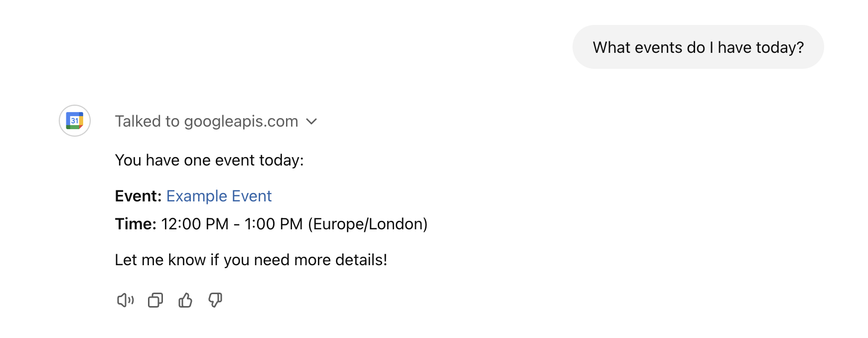Activate the Google Calendar badge avatar
868x338 pixels.
[x=74, y=121]
